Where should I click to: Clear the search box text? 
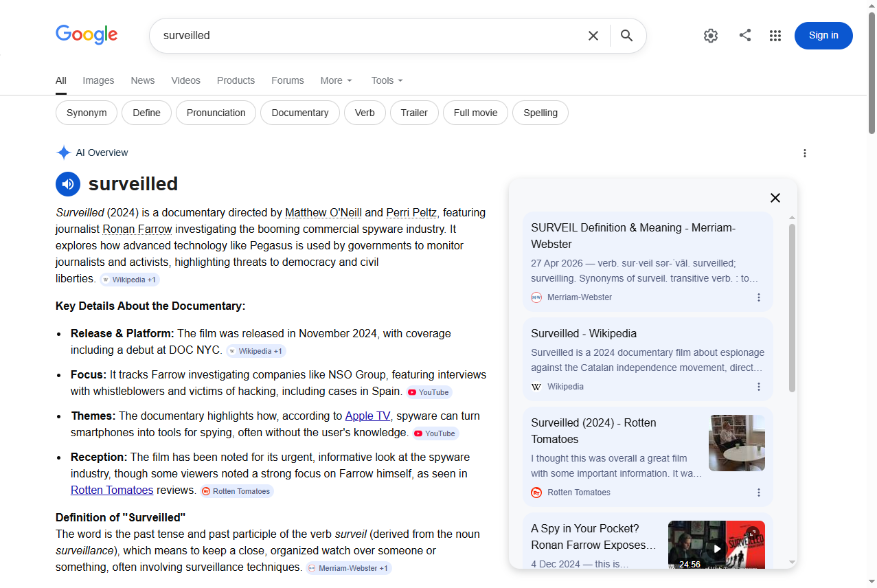pyautogui.click(x=593, y=36)
